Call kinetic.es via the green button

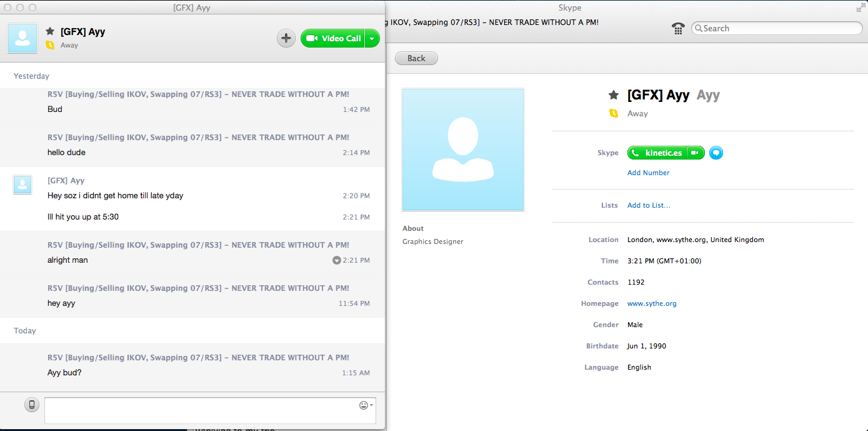(657, 153)
